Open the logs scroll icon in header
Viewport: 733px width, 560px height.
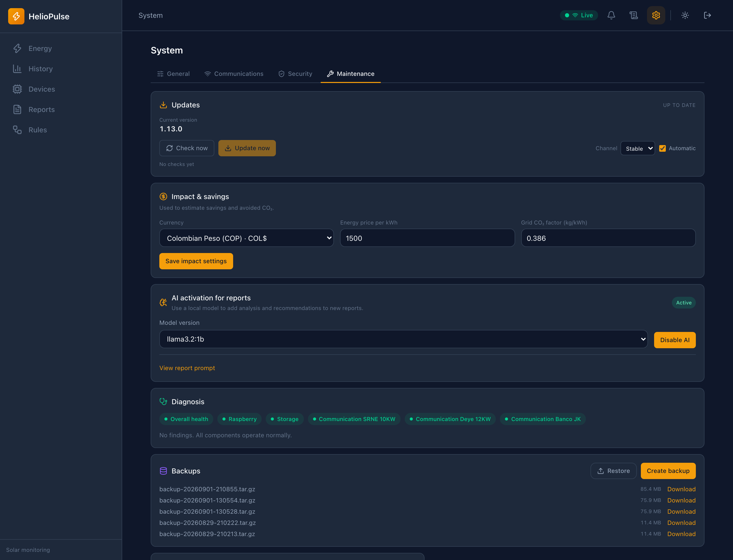pos(633,15)
